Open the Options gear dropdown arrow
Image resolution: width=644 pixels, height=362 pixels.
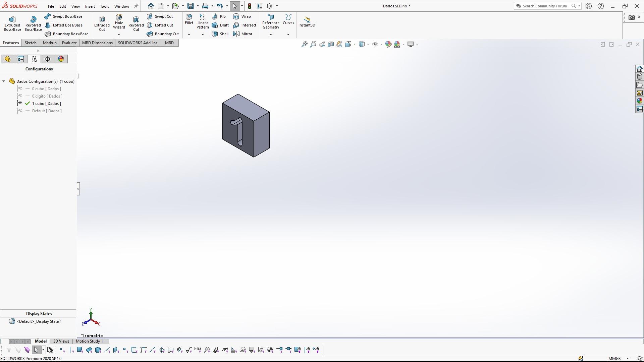[x=277, y=6]
